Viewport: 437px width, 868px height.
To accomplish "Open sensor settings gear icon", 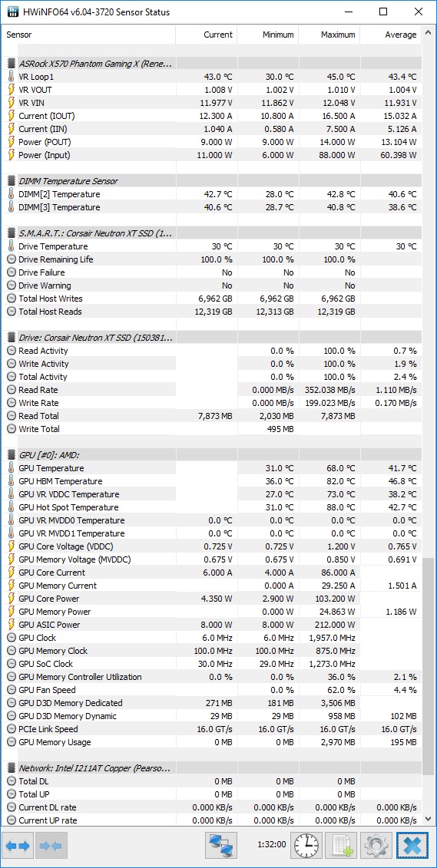I will tap(376, 846).
